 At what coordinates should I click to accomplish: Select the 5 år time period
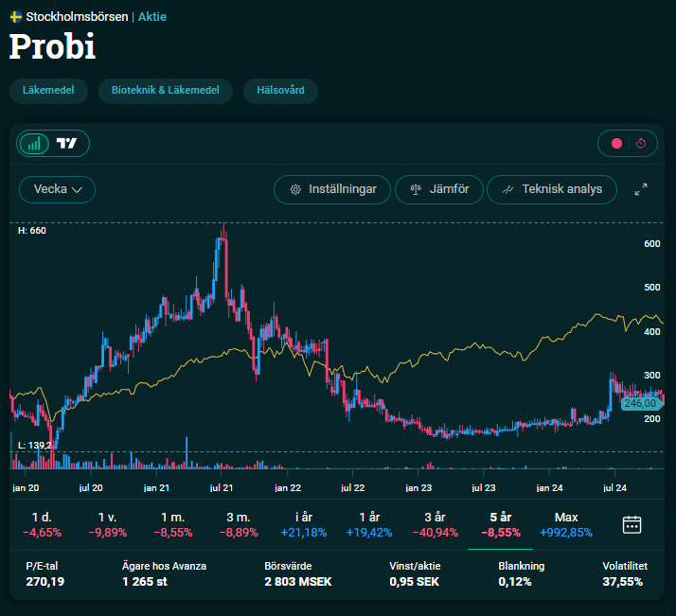pyautogui.click(x=501, y=524)
